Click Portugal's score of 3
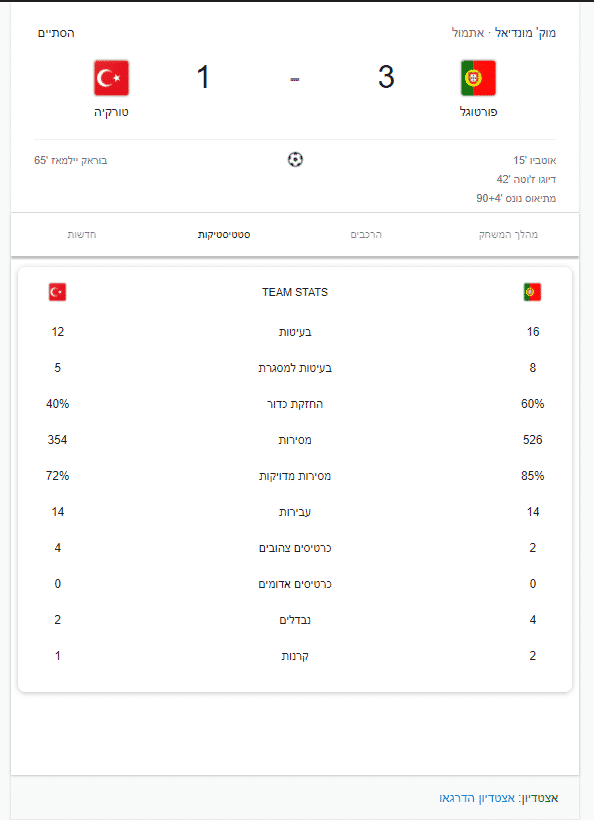 (x=386, y=77)
